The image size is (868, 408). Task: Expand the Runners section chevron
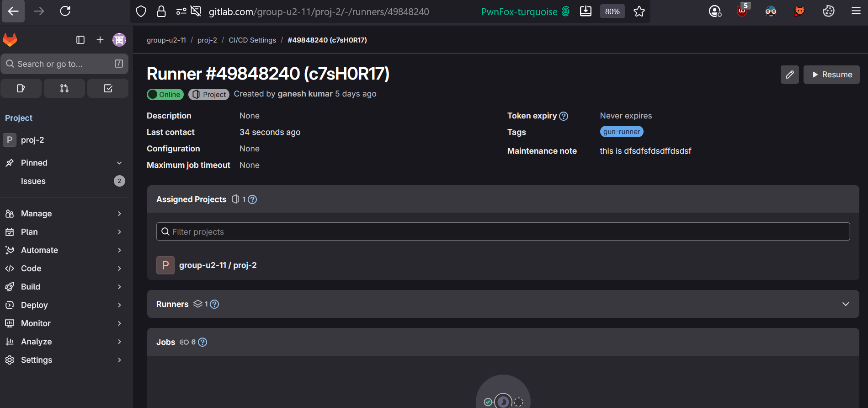[846, 304]
